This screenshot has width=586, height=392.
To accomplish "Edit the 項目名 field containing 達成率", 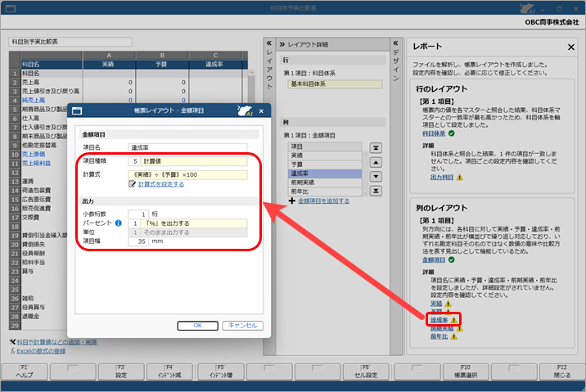I will click(187, 147).
